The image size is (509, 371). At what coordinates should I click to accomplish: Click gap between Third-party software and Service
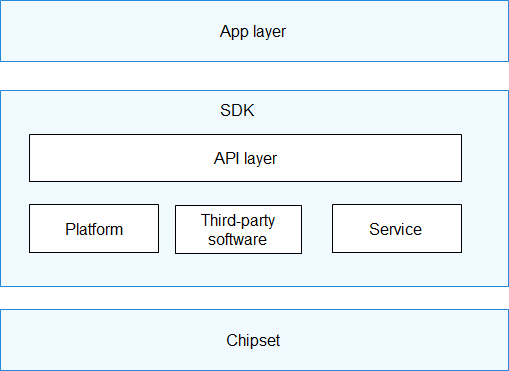click(317, 229)
